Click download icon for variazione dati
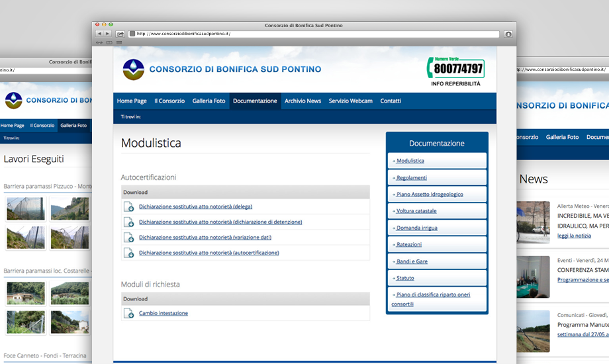 coord(128,238)
